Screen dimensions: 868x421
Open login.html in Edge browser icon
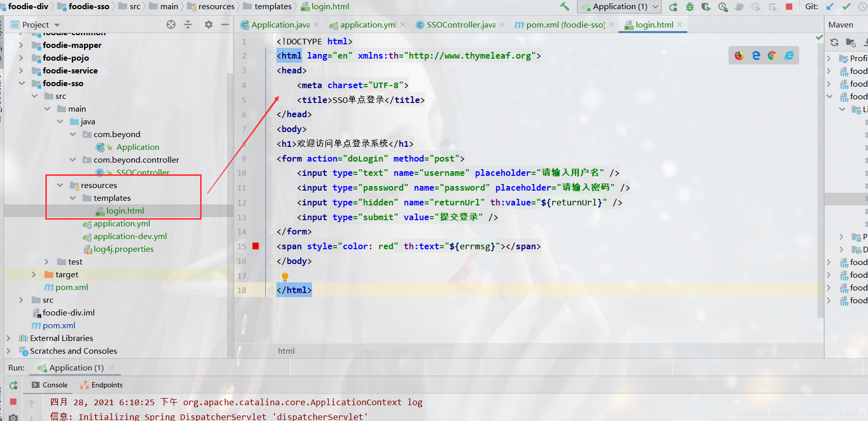click(756, 56)
